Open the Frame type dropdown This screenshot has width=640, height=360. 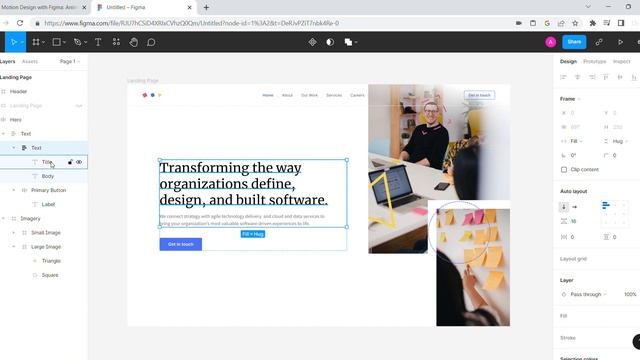[x=570, y=99]
